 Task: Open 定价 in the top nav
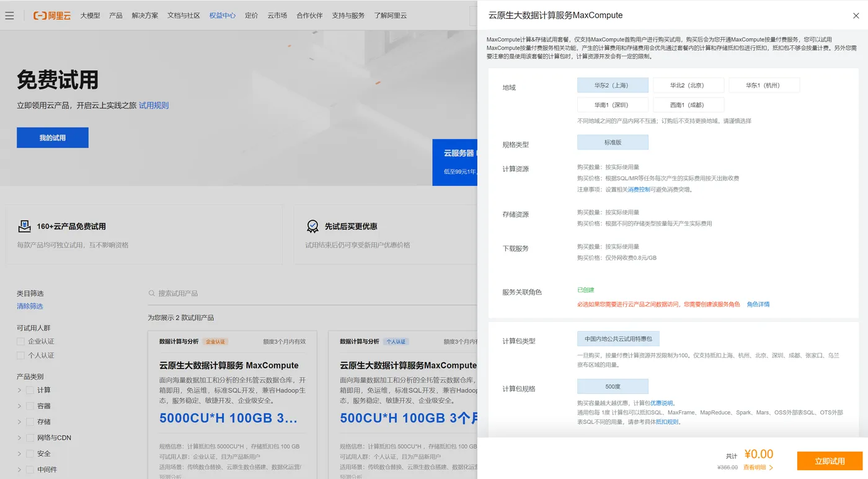(252, 16)
